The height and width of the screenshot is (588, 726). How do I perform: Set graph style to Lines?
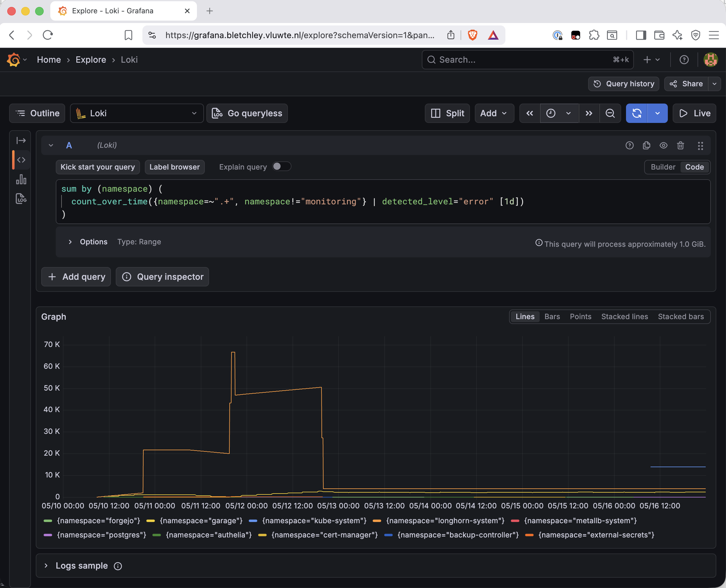[x=525, y=317]
